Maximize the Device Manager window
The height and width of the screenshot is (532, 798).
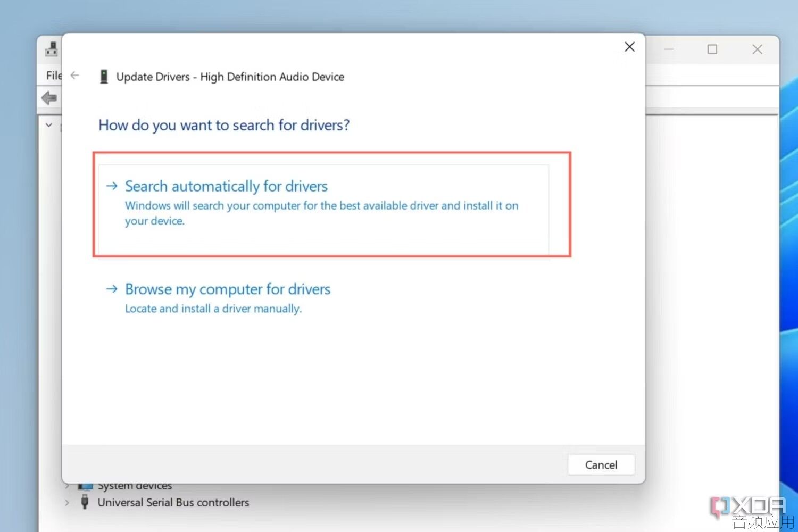coord(712,49)
